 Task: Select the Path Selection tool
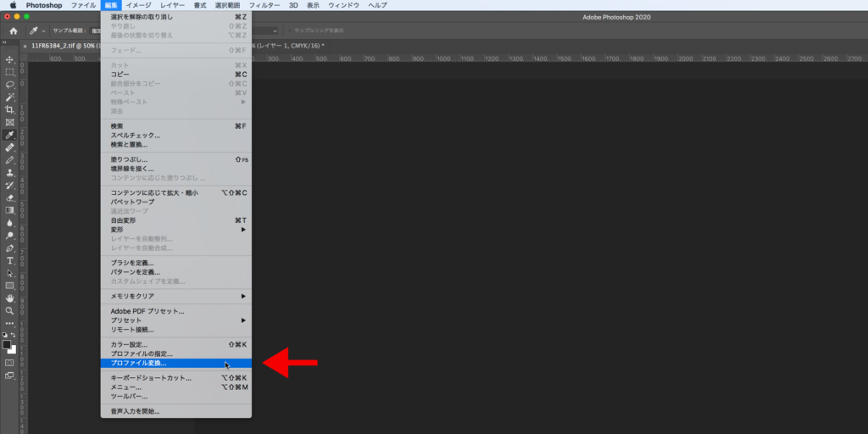(9, 274)
